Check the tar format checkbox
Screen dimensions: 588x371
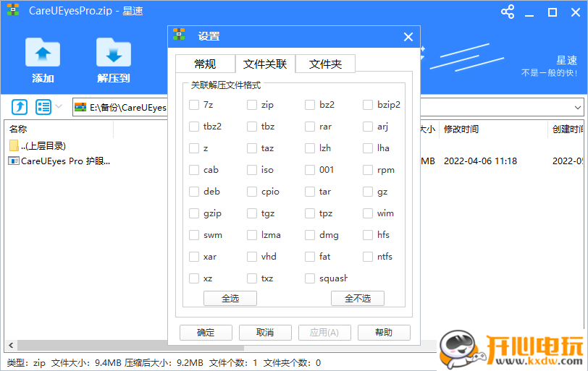(310, 192)
